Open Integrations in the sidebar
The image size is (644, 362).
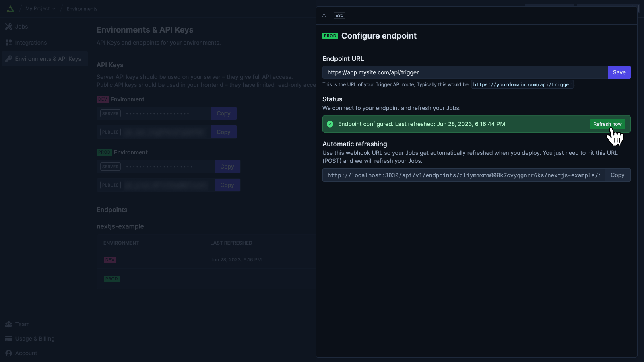[44, 43]
